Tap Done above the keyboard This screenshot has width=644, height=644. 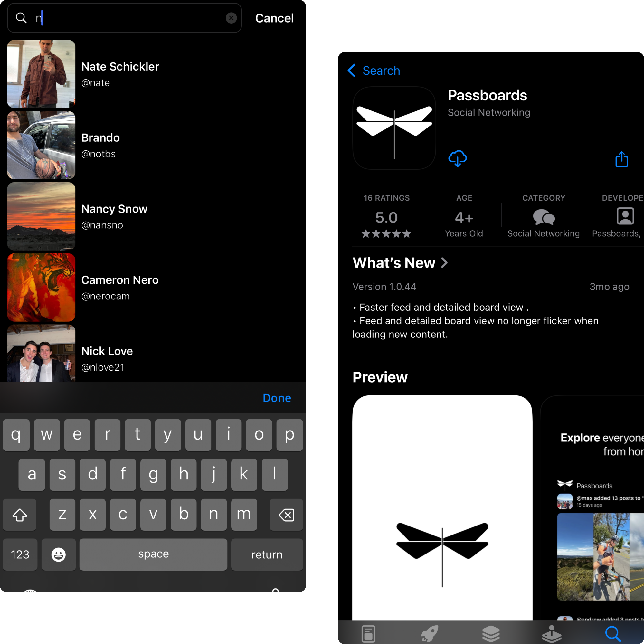[277, 398]
